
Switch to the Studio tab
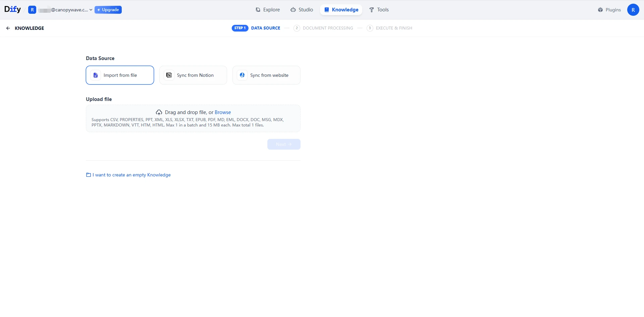[302, 10]
